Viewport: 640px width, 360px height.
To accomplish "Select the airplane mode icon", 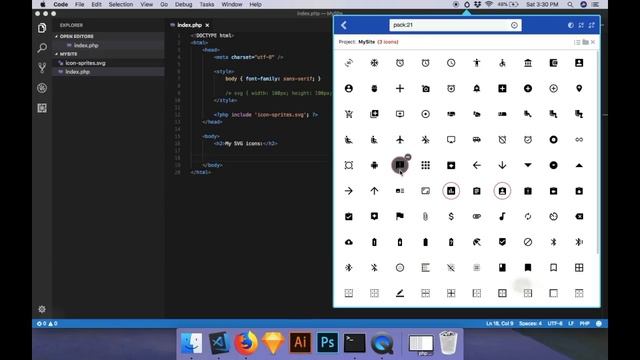I will (x=400, y=140).
